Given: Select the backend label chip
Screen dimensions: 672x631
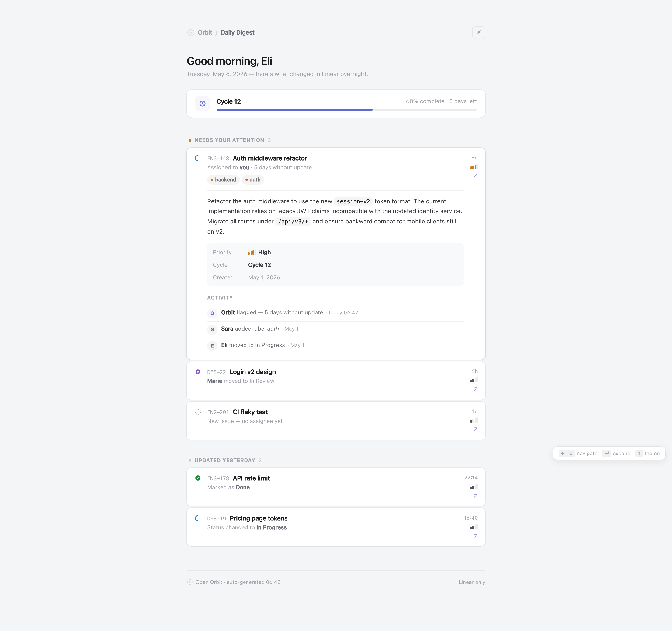Looking at the screenshot, I should click(223, 180).
